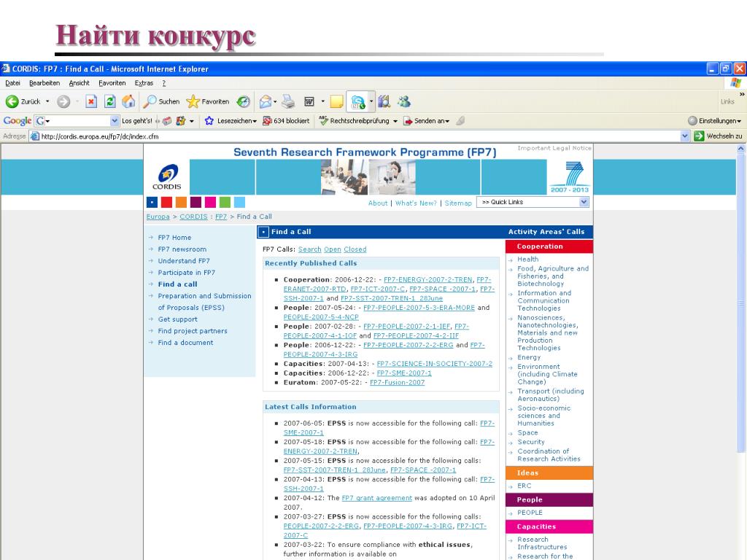The image size is (747, 560).
Task: Print the page using printer icon
Action: click(x=287, y=101)
